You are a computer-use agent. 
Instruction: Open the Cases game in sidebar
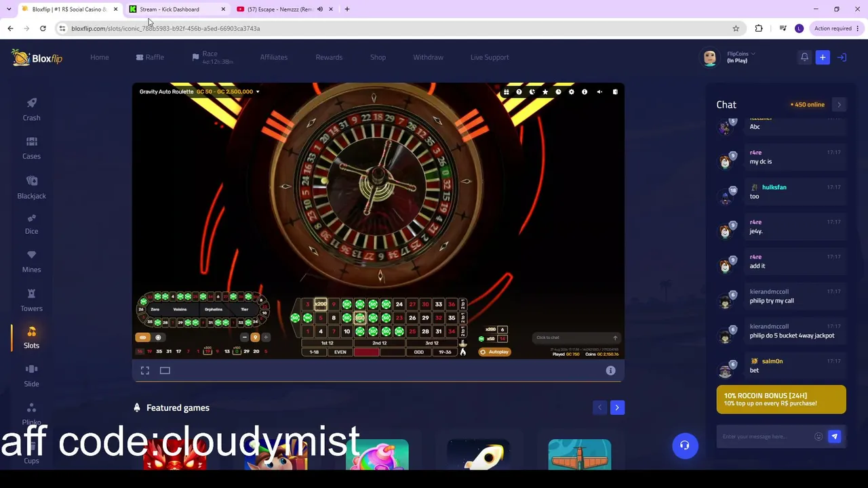[x=31, y=148]
